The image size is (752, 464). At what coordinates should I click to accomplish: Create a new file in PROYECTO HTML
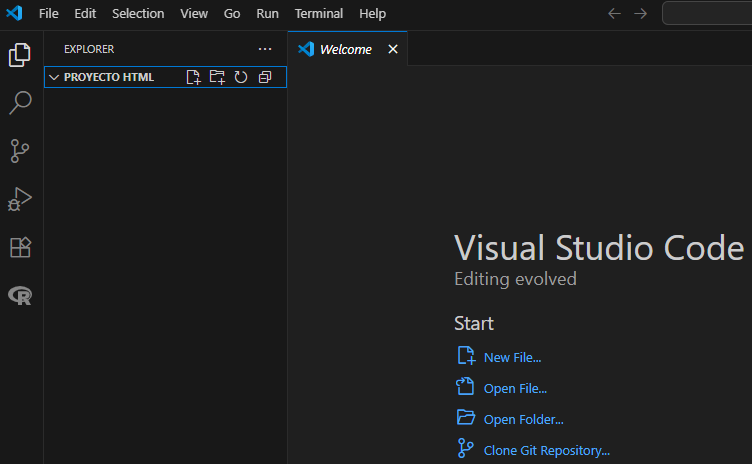pos(193,77)
